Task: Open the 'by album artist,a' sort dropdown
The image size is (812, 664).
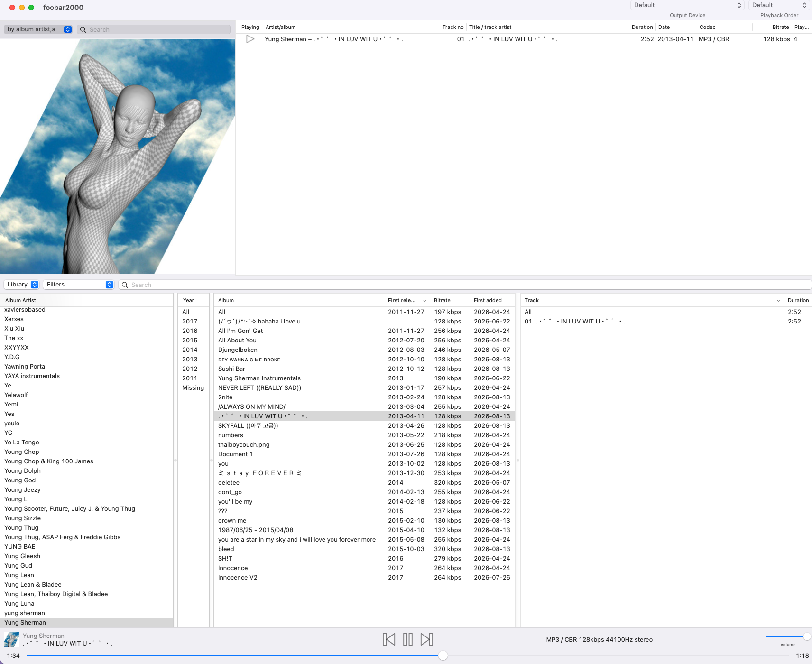Action: pos(38,29)
